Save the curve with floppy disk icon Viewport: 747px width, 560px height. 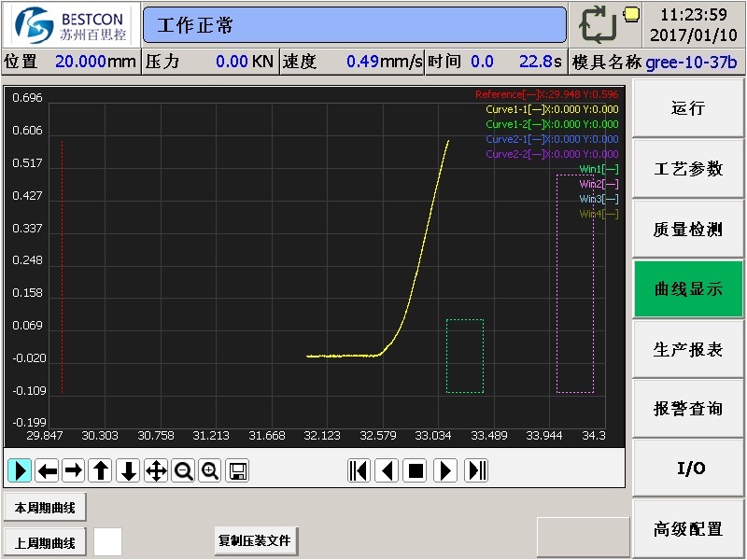pos(237,470)
